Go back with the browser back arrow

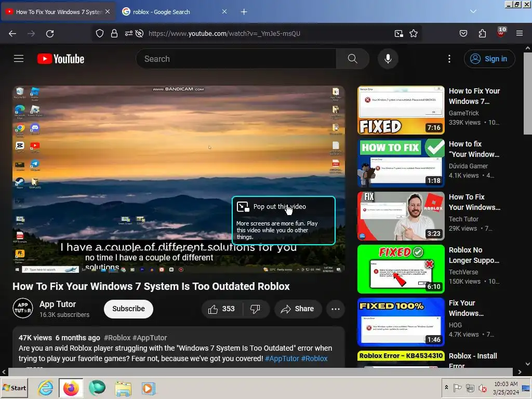pyautogui.click(x=12, y=34)
